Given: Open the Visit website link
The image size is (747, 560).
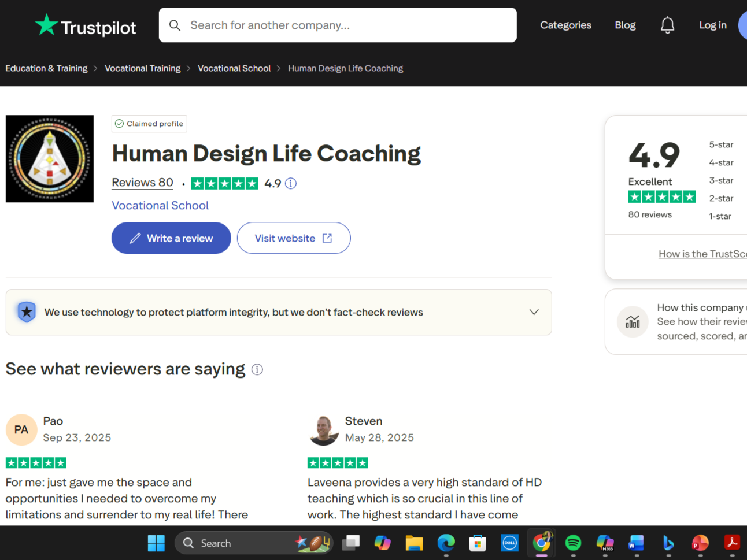Looking at the screenshot, I should (x=293, y=238).
